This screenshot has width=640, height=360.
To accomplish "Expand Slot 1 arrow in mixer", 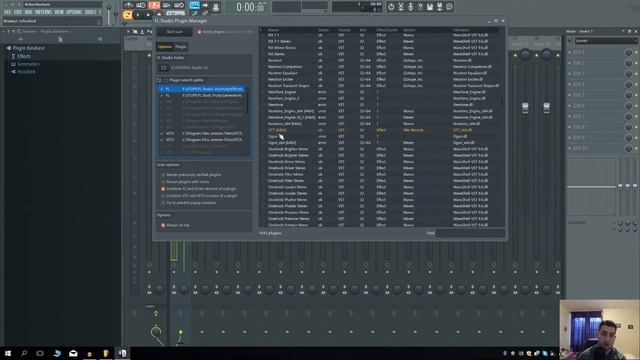I will pyautogui.click(x=570, y=52).
